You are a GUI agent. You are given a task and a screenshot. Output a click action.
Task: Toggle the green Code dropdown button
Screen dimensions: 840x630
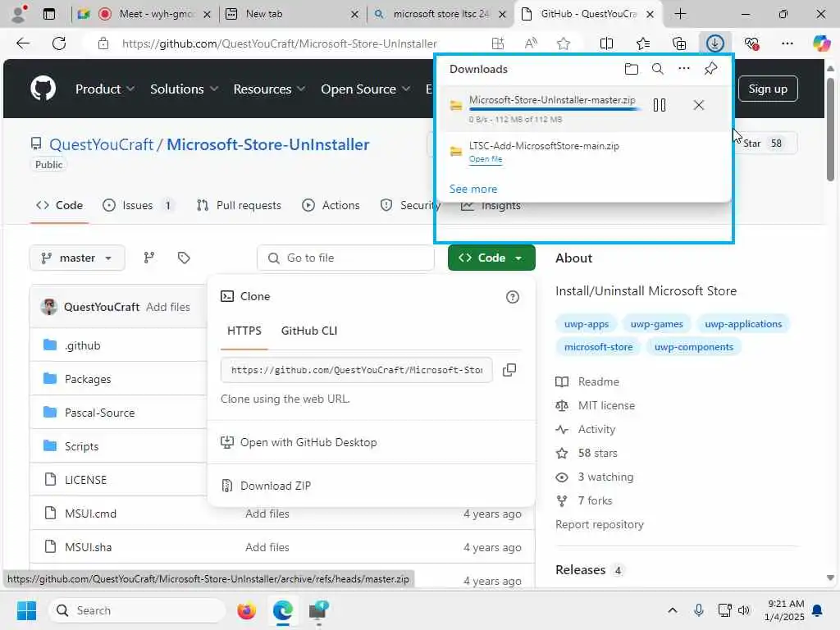tap(491, 258)
